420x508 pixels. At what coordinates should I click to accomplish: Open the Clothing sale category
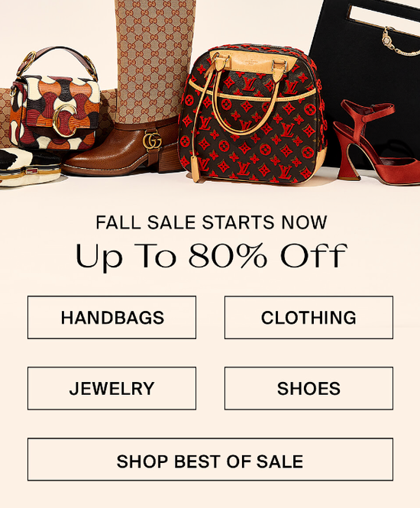pos(309,317)
